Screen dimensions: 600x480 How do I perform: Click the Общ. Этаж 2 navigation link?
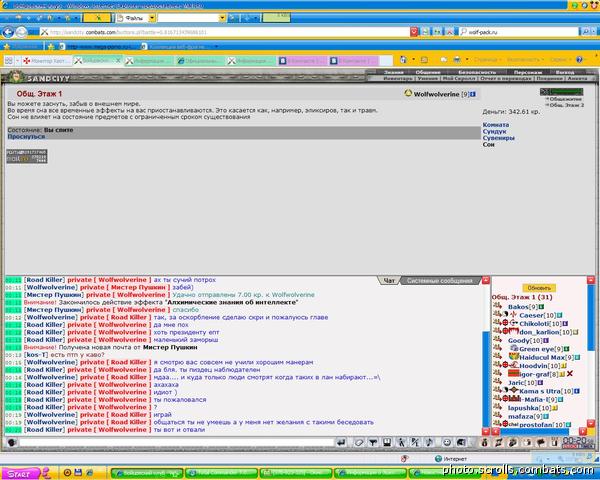(x=567, y=105)
